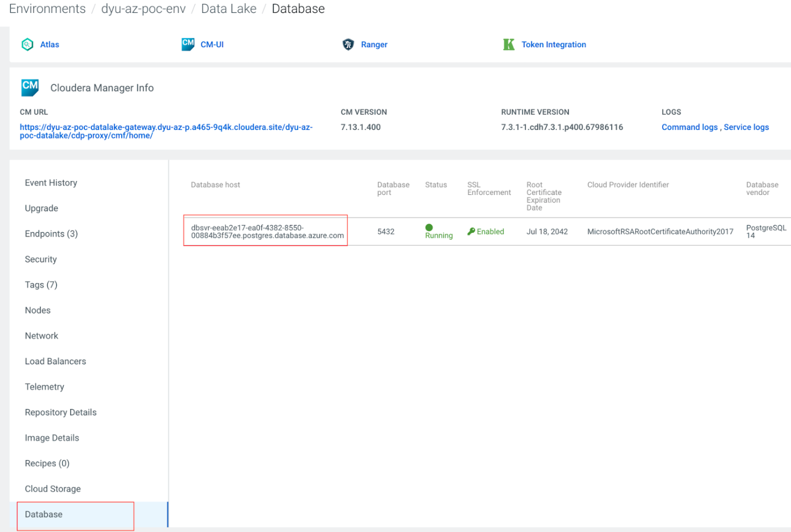Select the Load Balancers sidebar entry
The height and width of the screenshot is (532, 791).
pos(55,361)
